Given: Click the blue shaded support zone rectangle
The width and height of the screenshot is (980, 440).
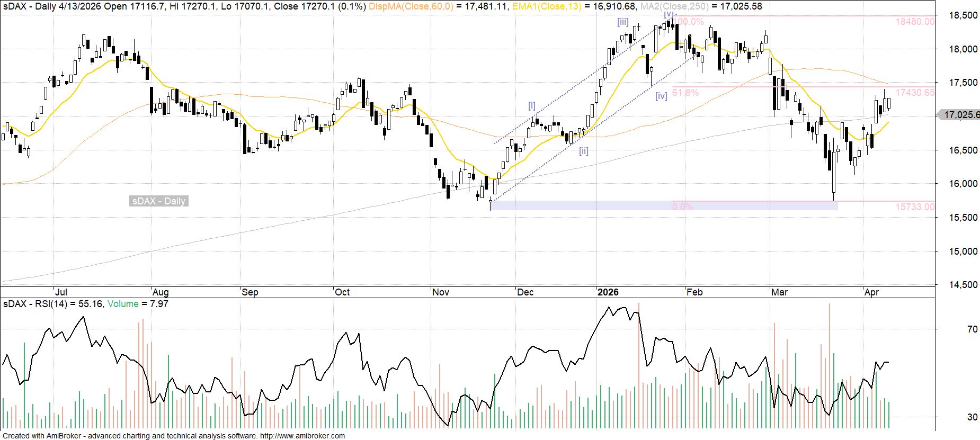Looking at the screenshot, I should (x=583, y=205).
